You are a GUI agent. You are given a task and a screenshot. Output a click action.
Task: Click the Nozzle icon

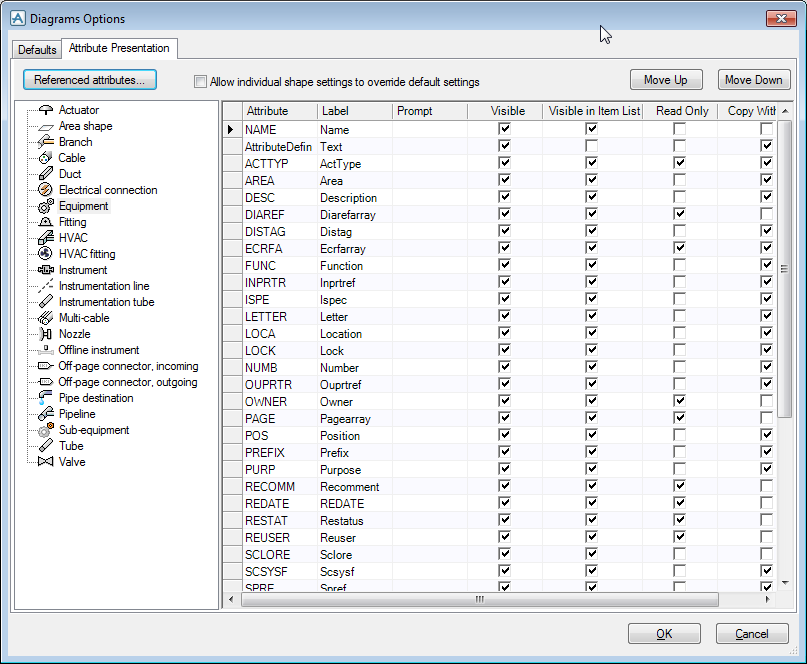46,334
